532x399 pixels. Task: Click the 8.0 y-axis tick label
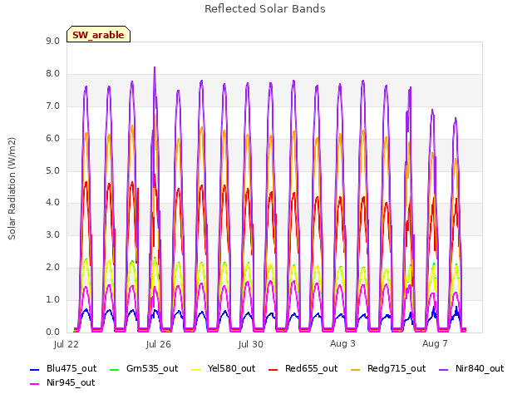pos(52,74)
